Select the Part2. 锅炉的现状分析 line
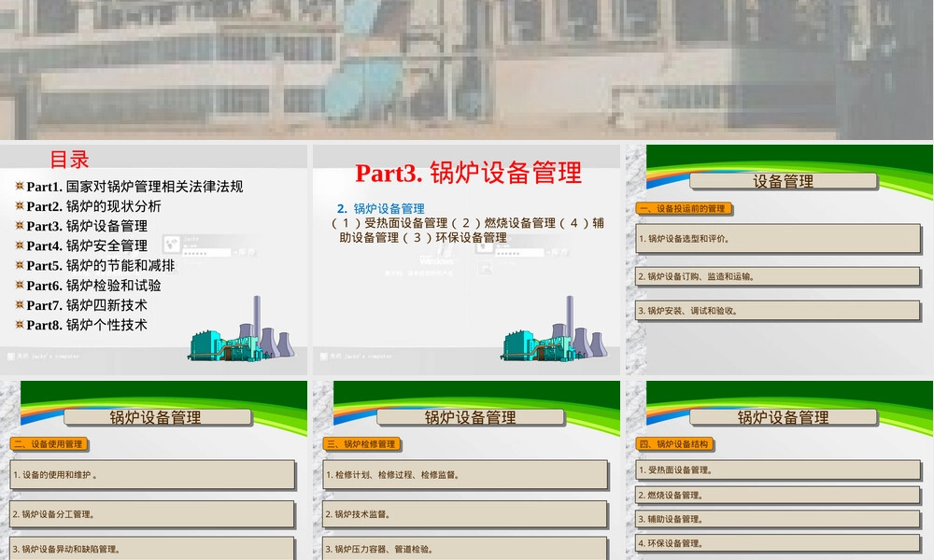 (x=93, y=206)
